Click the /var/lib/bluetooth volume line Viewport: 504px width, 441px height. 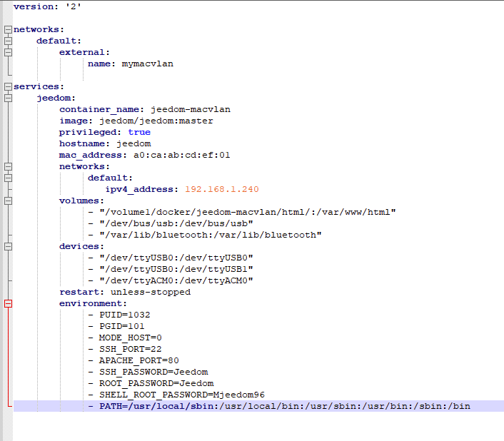[205, 235]
